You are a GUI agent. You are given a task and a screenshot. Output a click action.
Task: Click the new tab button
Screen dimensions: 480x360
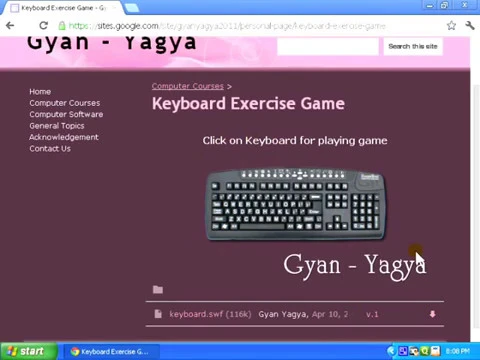coord(132,8)
